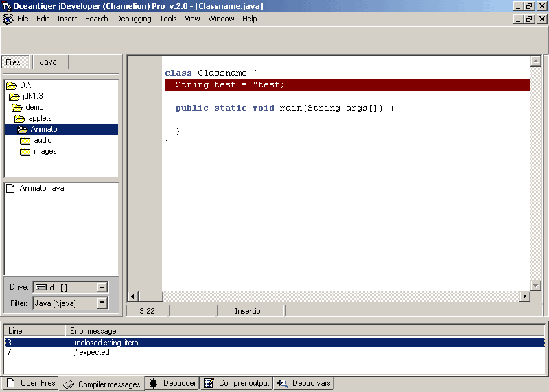Open the Filter dropdown arrow

pyautogui.click(x=102, y=303)
